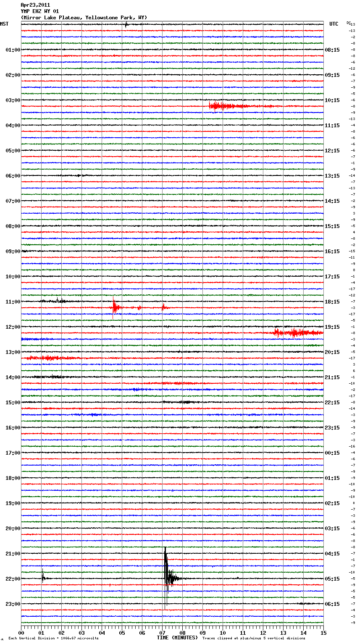
Task: Click the Mirror Lake Plateau location title
Action: click(x=84, y=18)
